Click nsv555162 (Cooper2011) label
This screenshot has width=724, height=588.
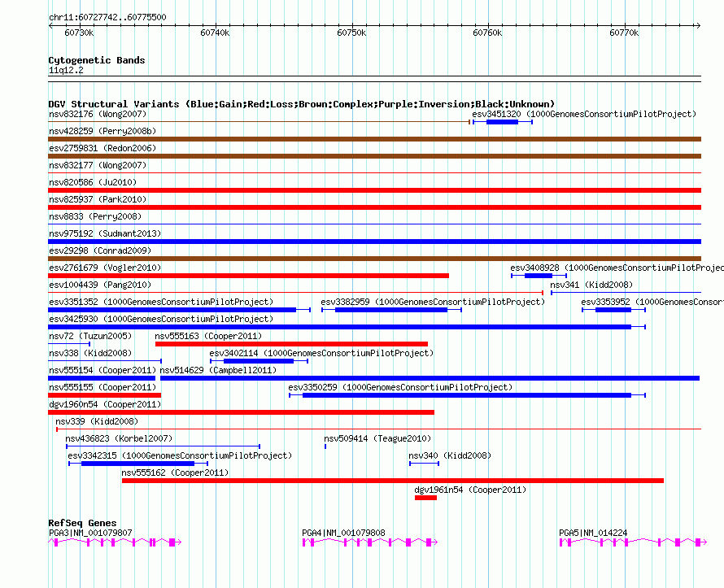(175, 473)
